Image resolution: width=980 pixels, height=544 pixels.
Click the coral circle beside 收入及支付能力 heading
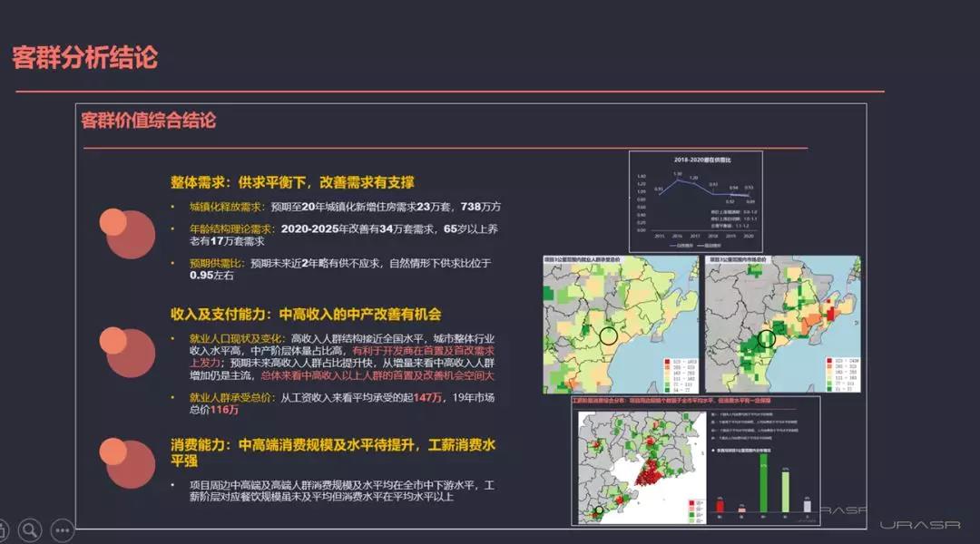pos(127,352)
